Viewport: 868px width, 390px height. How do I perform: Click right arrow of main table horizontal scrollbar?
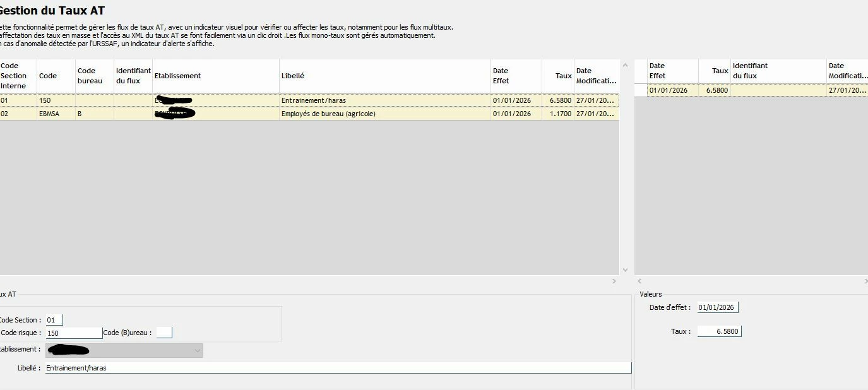(614, 281)
